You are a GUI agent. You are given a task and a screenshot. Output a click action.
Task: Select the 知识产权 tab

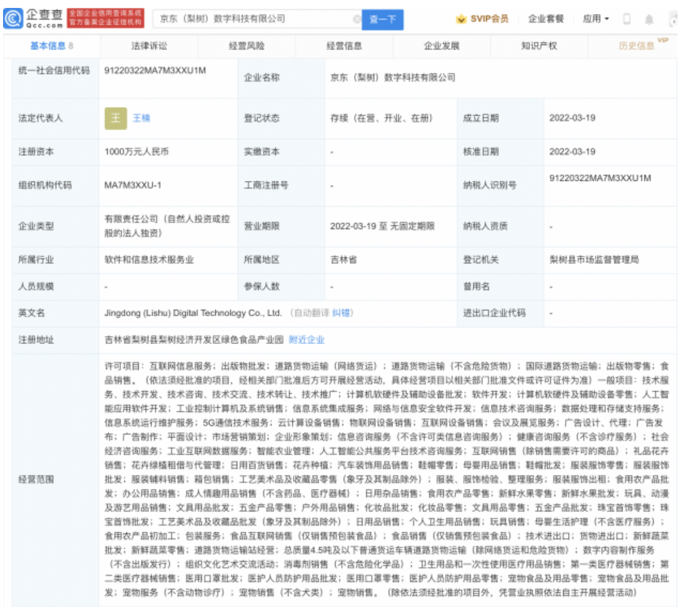tap(539, 46)
